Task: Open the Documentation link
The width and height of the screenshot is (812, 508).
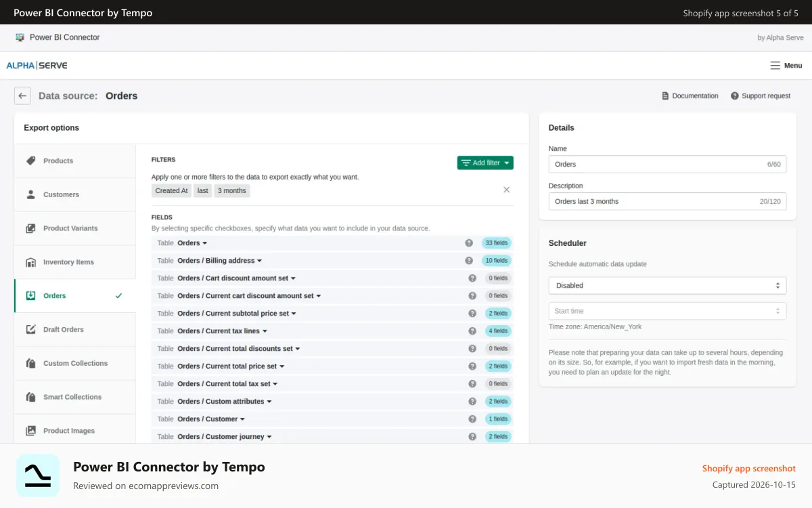Action: pyautogui.click(x=690, y=96)
